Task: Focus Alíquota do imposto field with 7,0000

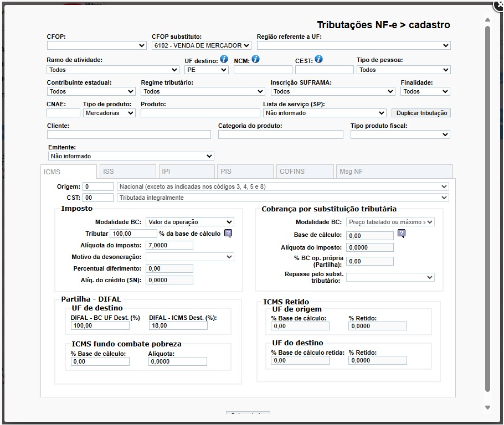Action: coord(169,245)
